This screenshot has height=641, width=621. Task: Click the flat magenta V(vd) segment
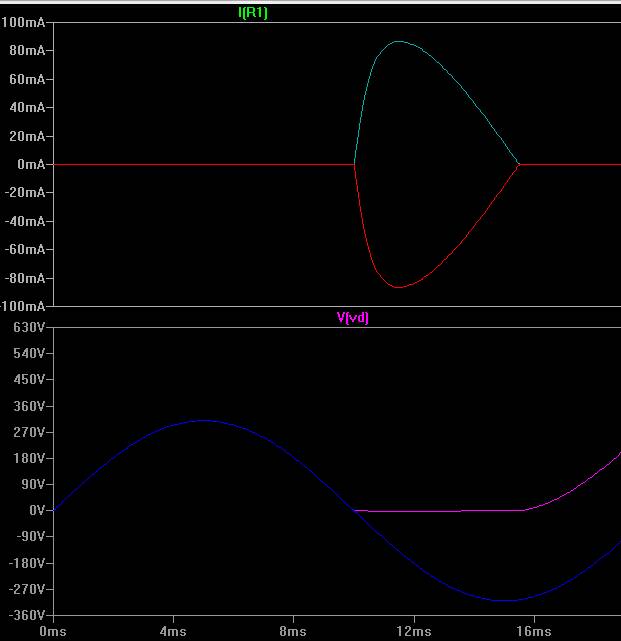(x=439, y=511)
